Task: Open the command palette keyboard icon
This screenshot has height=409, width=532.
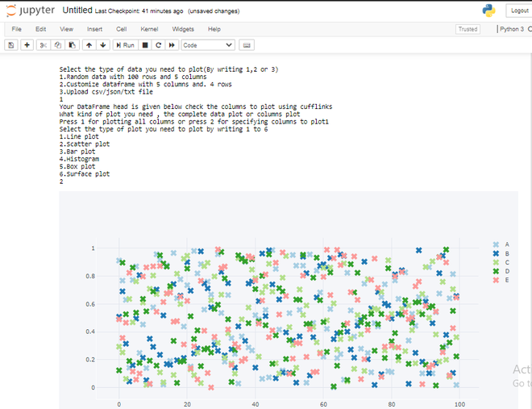Action: 247,45
